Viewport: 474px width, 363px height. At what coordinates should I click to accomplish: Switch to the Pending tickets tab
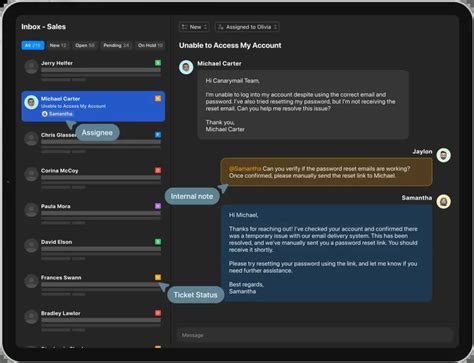116,45
